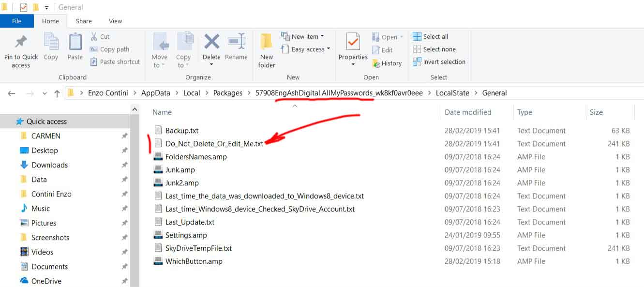Select the Do_Not_Delete_Or_Edit_Me.txt file
The width and height of the screenshot is (644, 287).
tap(214, 144)
